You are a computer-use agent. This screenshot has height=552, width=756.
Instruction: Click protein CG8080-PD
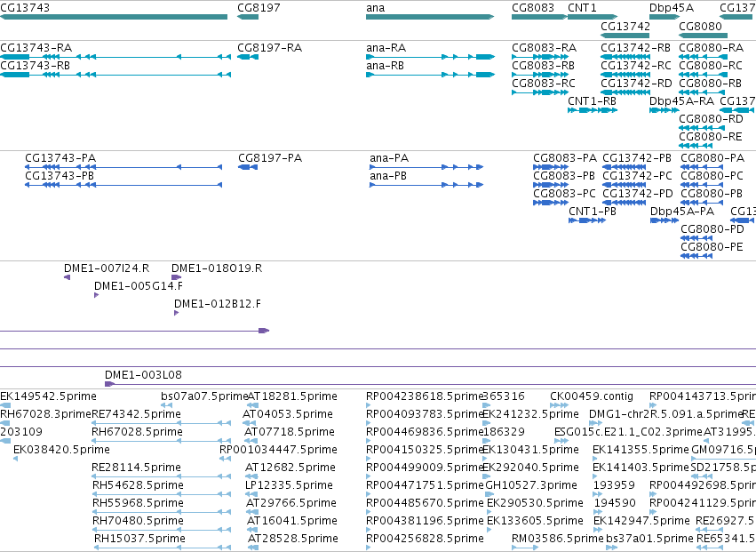point(696,238)
